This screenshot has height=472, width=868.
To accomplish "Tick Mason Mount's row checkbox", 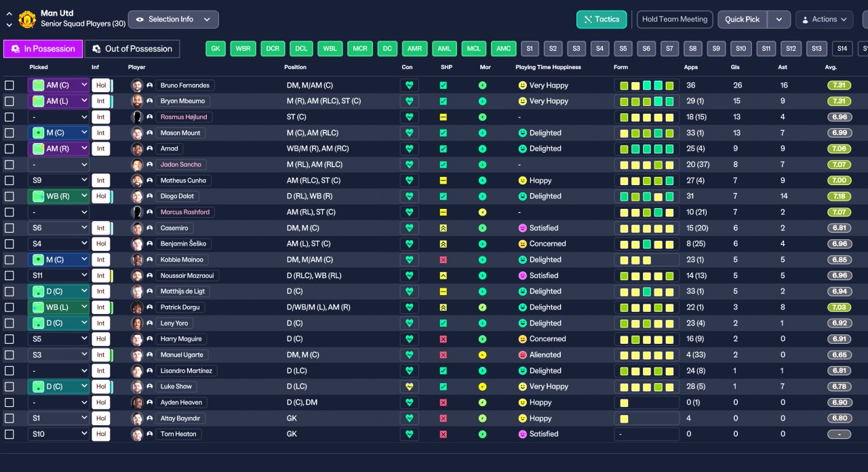I will pyautogui.click(x=9, y=133).
